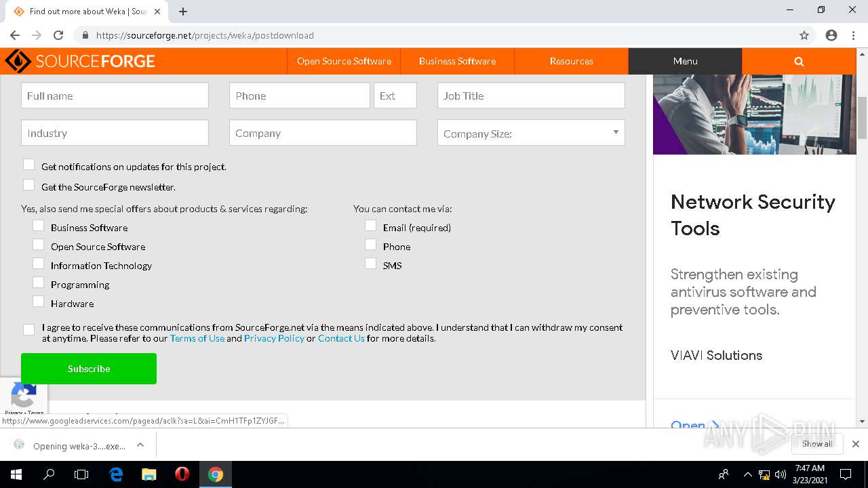This screenshot has height=488, width=868.
Task: Focus the Company field
Action: coord(323,133)
